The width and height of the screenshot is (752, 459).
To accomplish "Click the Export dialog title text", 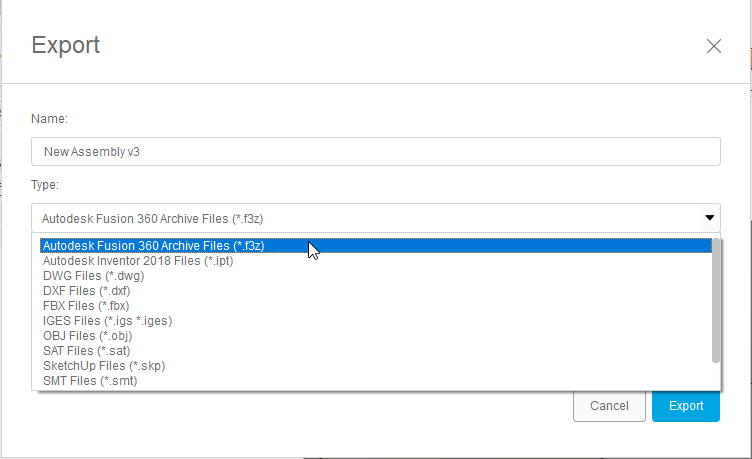I will tap(66, 46).
